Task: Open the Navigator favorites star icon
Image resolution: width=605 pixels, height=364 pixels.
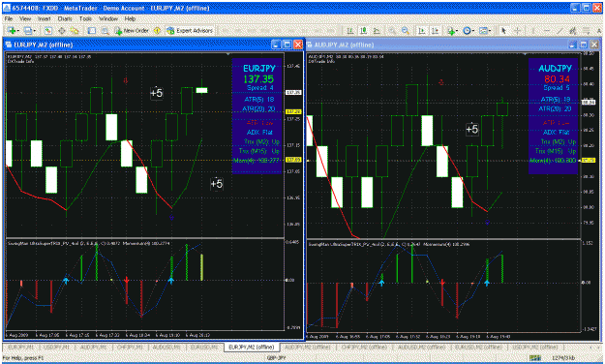Action: coord(75,30)
